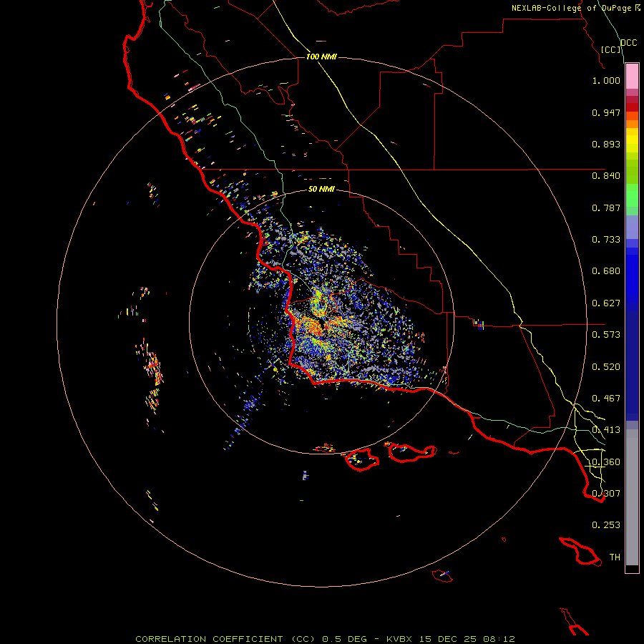
Task: Click the 0.840 scale value
Action: (606, 176)
